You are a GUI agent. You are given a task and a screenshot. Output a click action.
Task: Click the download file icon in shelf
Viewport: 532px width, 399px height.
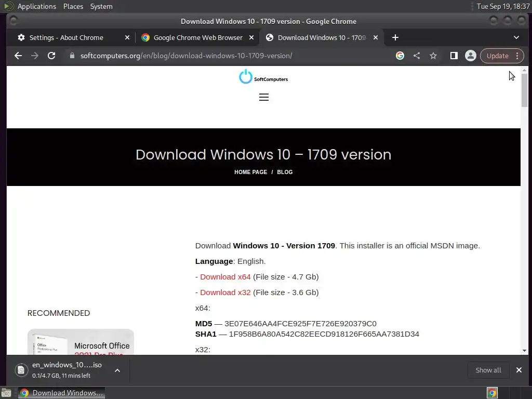(21, 370)
